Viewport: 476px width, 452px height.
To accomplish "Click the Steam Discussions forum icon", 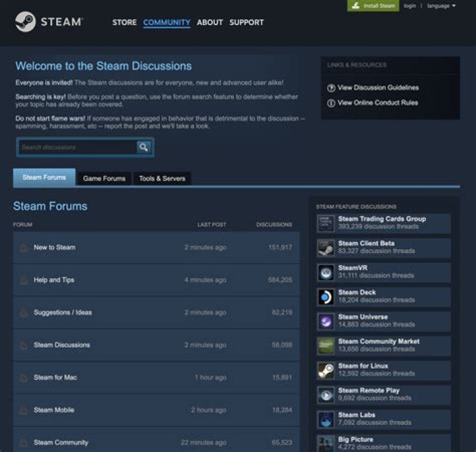I will [x=24, y=345].
